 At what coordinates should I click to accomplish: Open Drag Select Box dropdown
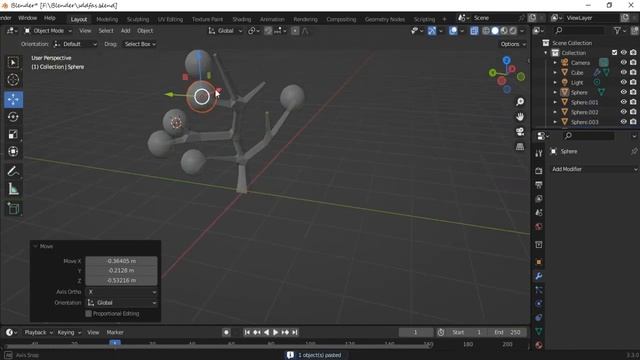coord(140,44)
